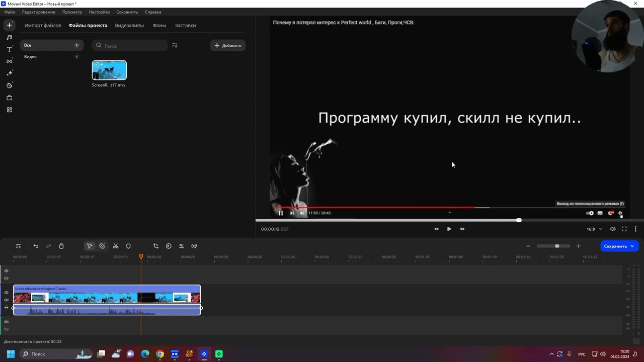Click the timeline zoom slider handle
The width and height of the screenshot is (644, 362).
pyautogui.click(x=557, y=246)
